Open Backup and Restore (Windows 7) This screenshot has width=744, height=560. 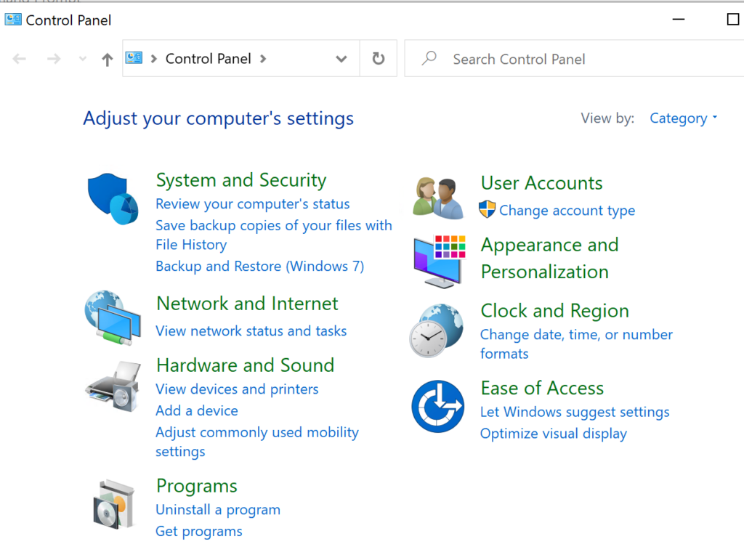259,266
